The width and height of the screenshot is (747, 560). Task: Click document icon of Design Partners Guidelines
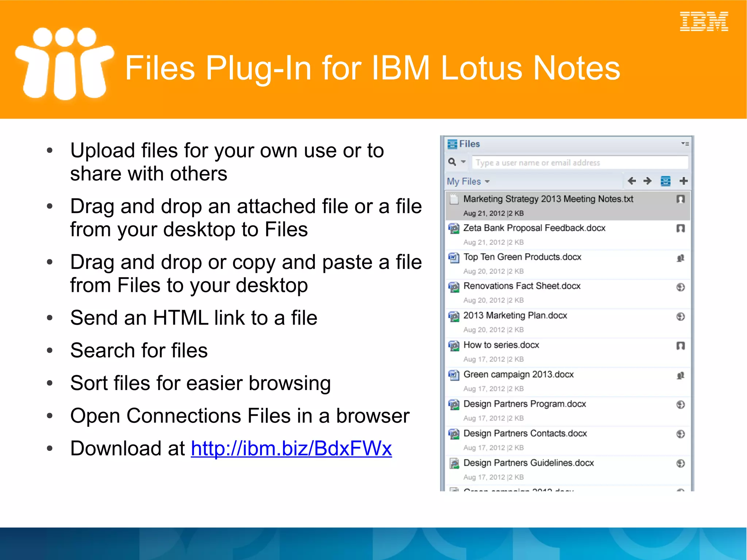pos(454,464)
